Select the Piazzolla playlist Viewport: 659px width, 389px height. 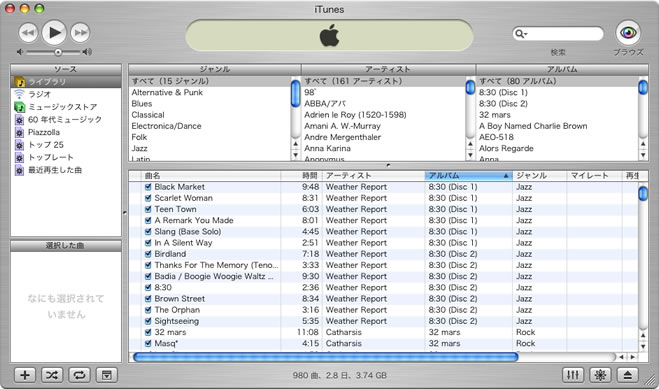pyautogui.click(x=66, y=132)
